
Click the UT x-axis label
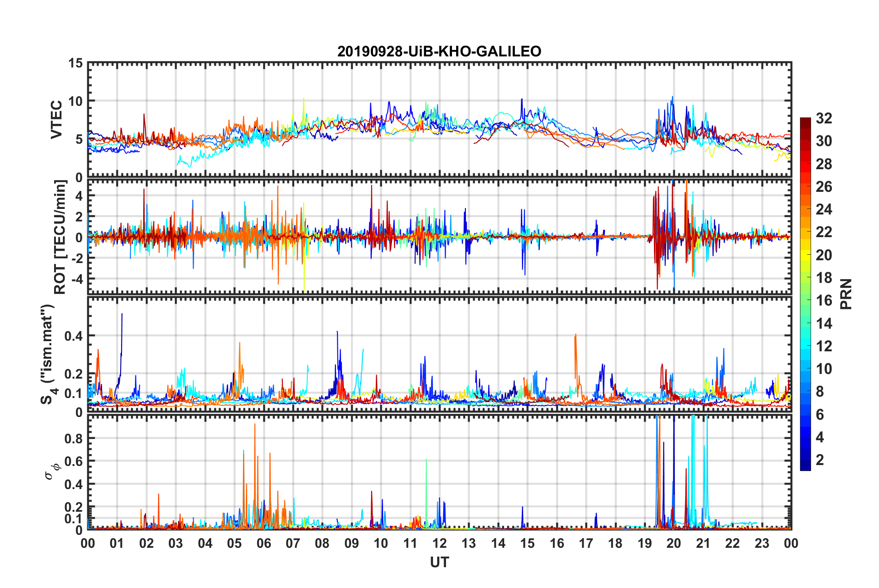click(439, 562)
